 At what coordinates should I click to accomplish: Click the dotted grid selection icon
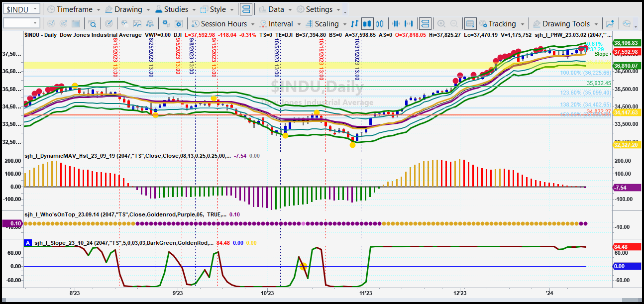470,23
